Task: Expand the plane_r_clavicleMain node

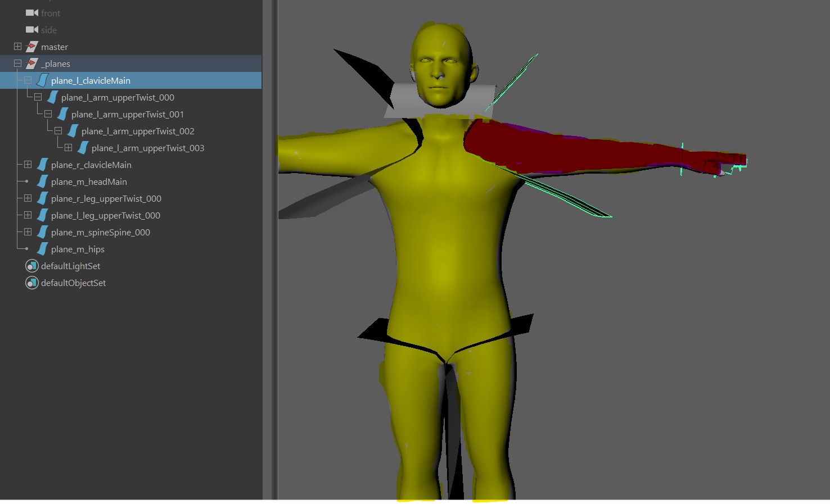Action: click(x=28, y=165)
